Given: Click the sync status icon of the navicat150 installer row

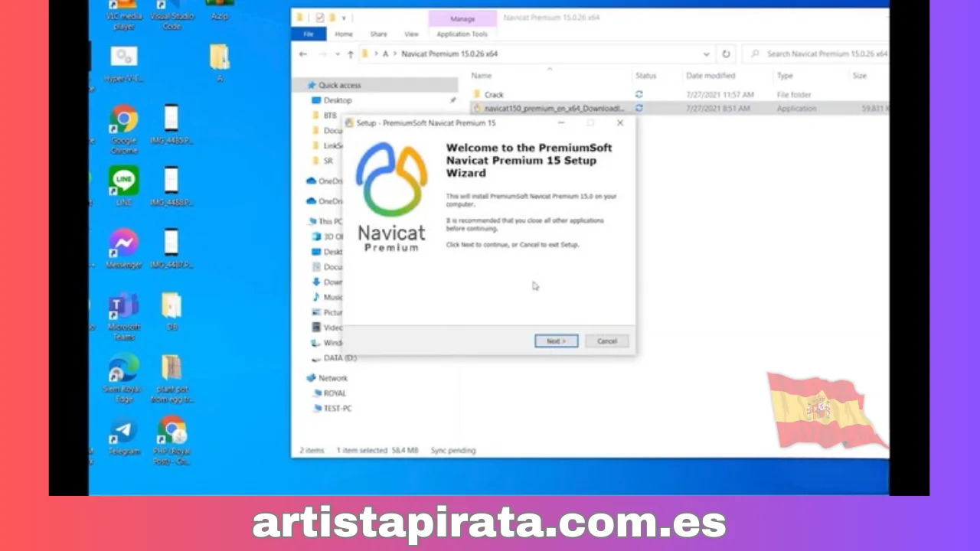Looking at the screenshot, I should [639, 109].
